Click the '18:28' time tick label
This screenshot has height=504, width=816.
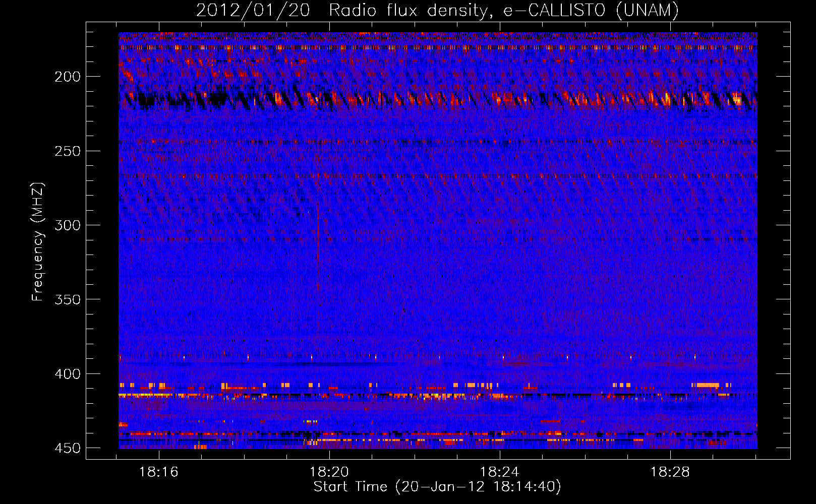tap(670, 472)
